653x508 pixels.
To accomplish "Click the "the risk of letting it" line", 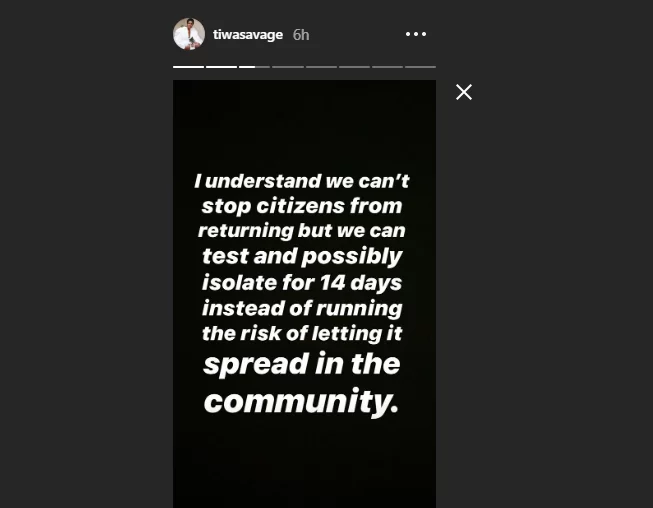I will tap(302, 332).
